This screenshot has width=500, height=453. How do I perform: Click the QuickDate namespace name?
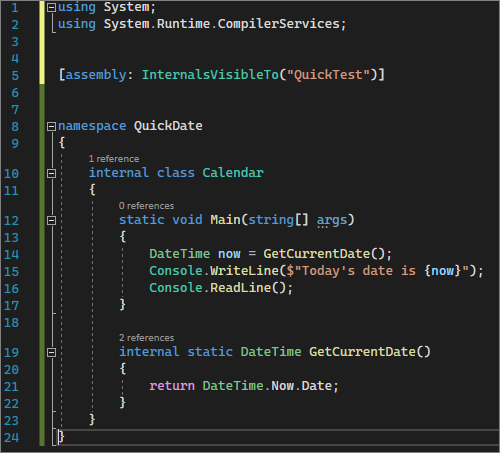(168, 126)
